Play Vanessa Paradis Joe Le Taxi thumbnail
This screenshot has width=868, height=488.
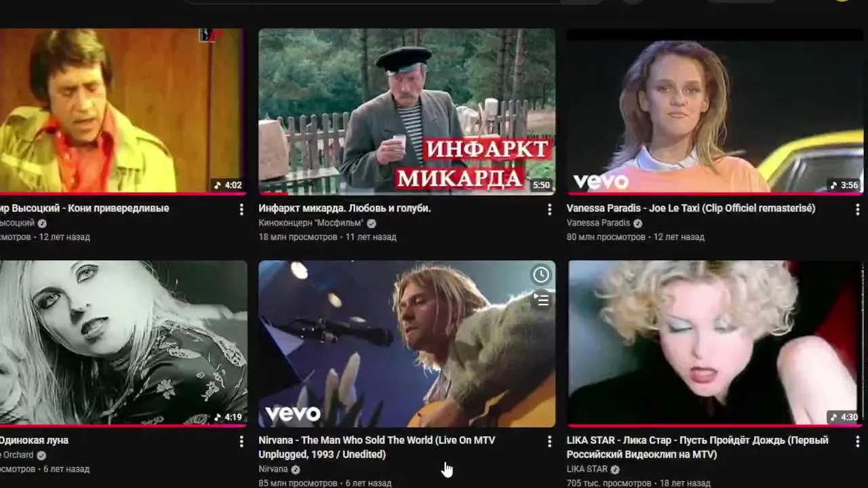(x=715, y=111)
